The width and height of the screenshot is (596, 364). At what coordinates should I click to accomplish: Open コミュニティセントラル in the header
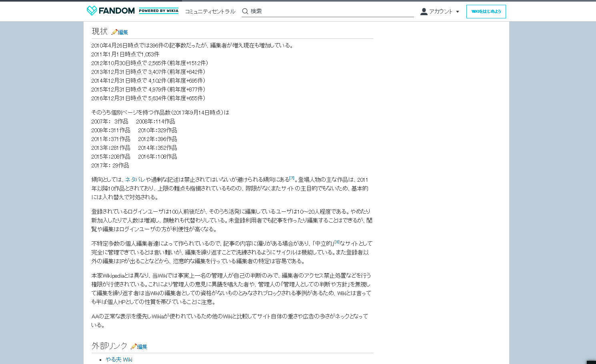210,12
